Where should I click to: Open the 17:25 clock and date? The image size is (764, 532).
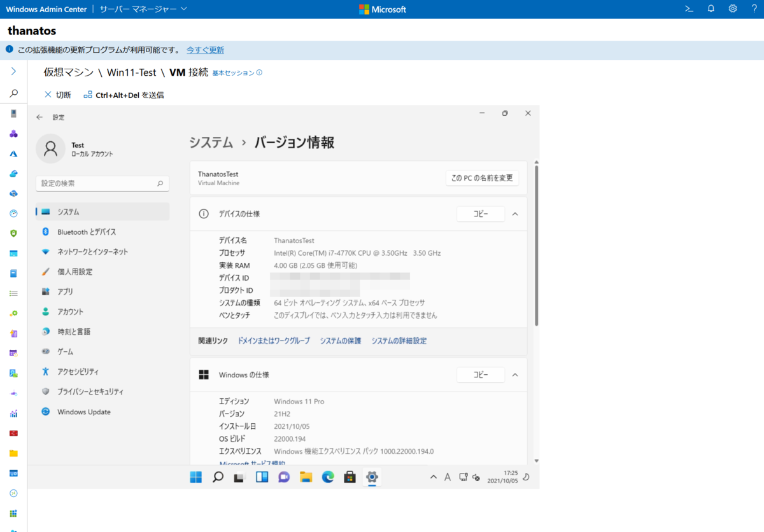click(x=503, y=477)
